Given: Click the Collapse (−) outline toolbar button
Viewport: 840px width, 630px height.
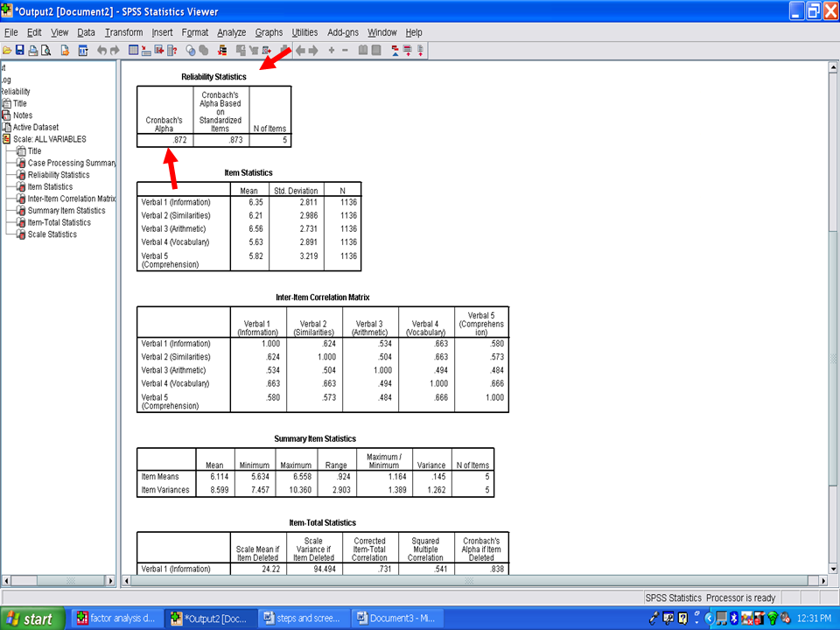Looking at the screenshot, I should [x=345, y=51].
